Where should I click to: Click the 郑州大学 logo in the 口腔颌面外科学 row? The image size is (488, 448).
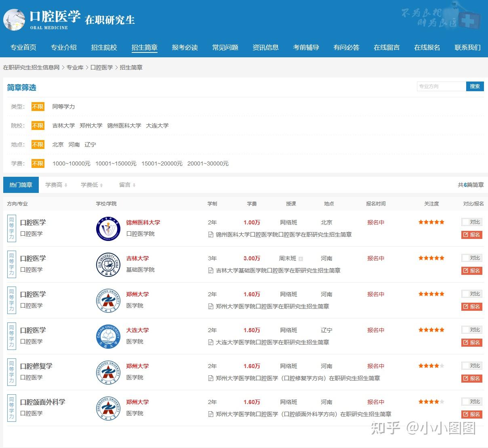(x=108, y=408)
